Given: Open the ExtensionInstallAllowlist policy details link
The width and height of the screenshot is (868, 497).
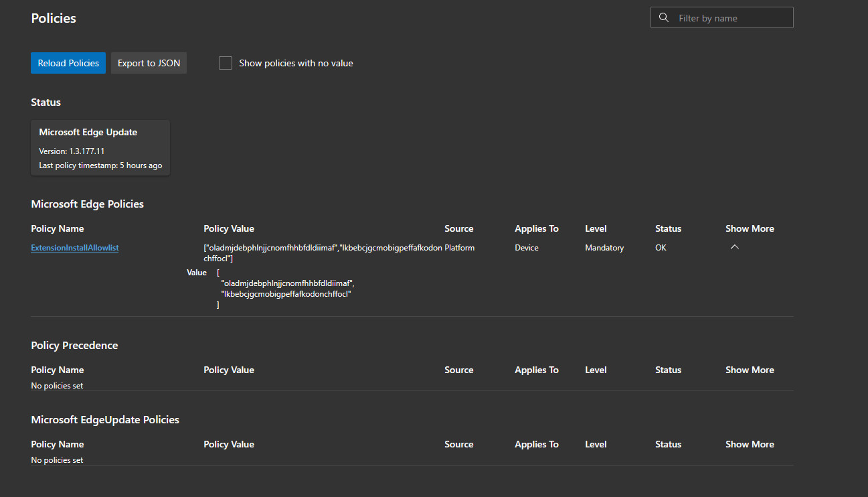Looking at the screenshot, I should [74, 247].
